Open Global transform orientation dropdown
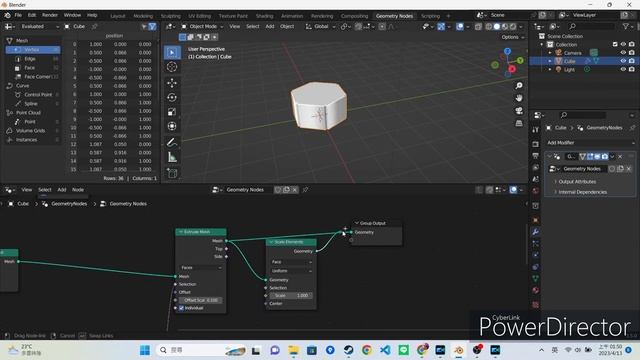 (x=321, y=27)
